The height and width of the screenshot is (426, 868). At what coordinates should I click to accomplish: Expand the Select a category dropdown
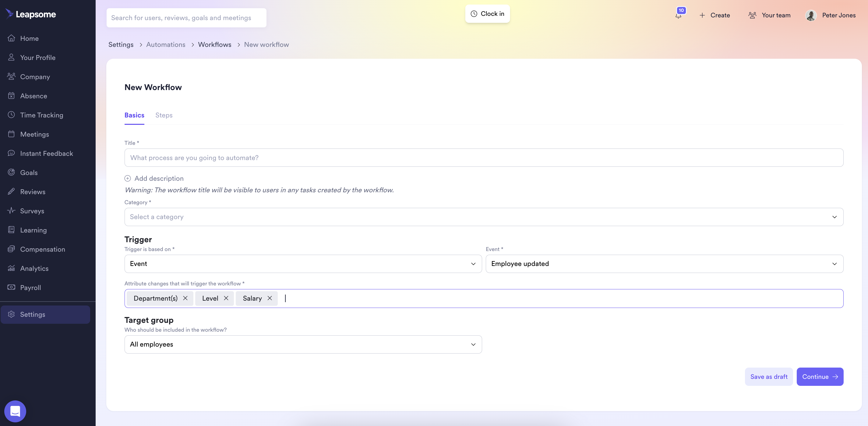[484, 217]
